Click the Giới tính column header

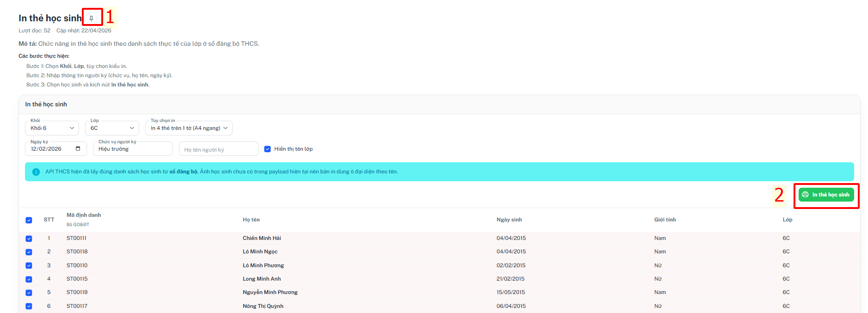[665, 220]
